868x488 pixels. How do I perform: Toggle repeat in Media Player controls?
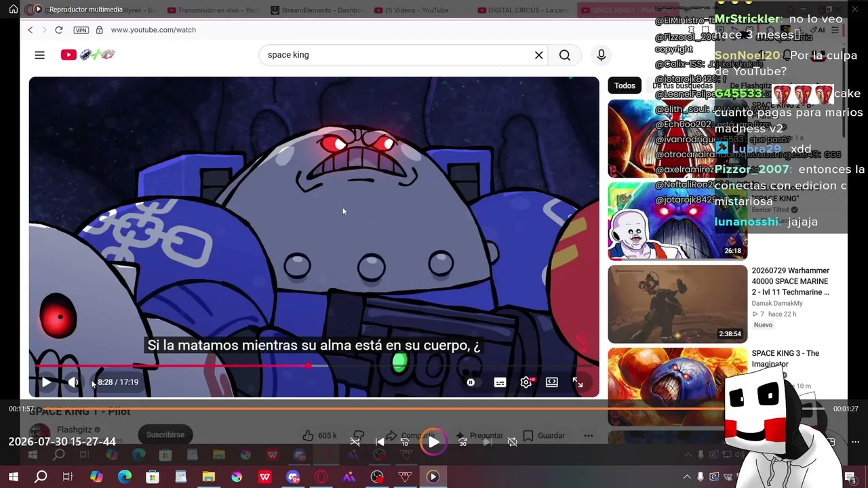513,442
